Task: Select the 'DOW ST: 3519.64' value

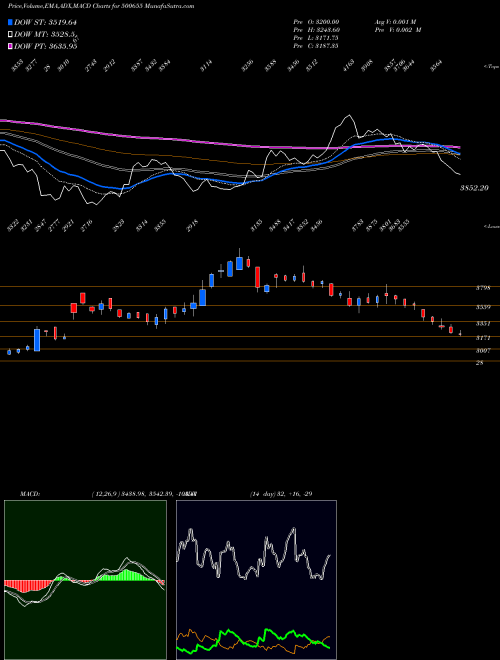Action: 45,22
